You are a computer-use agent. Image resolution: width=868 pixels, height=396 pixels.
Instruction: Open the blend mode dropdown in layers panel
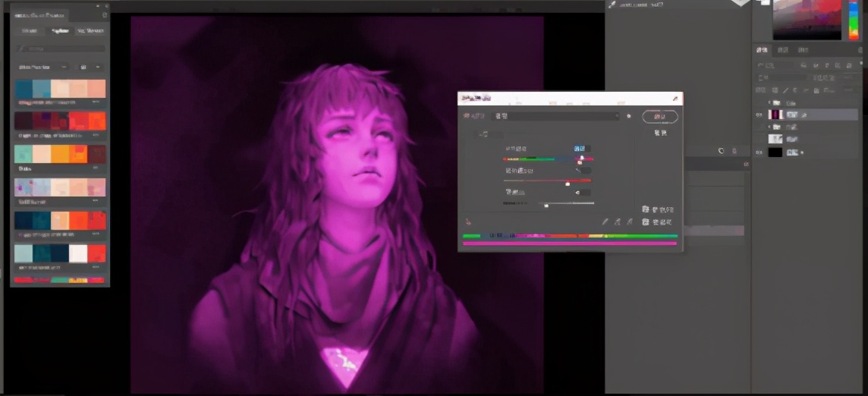781,78
